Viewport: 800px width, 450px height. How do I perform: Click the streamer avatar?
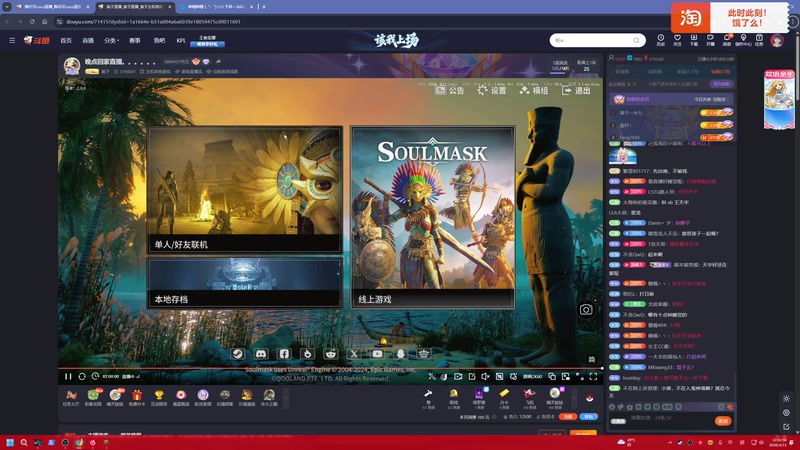72,66
